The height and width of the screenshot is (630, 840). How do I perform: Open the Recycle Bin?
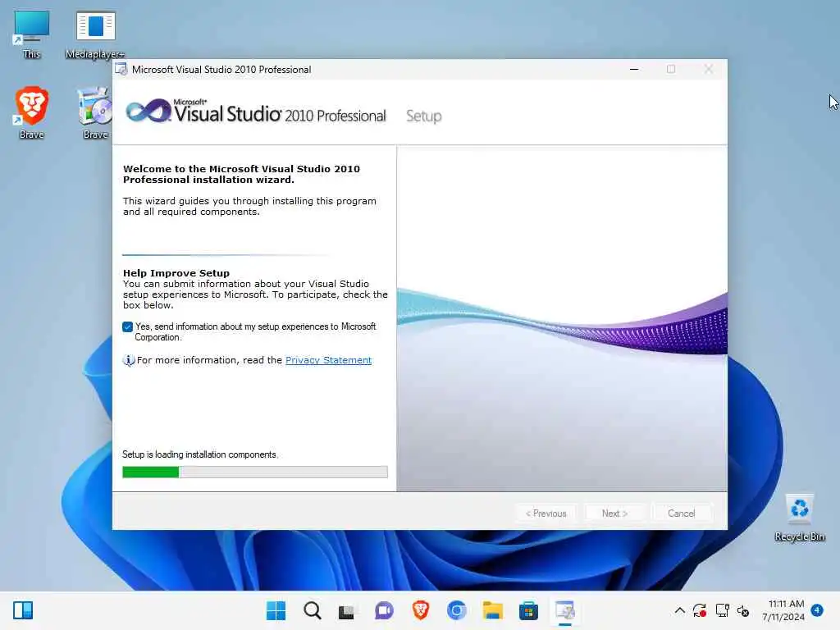pos(799,517)
